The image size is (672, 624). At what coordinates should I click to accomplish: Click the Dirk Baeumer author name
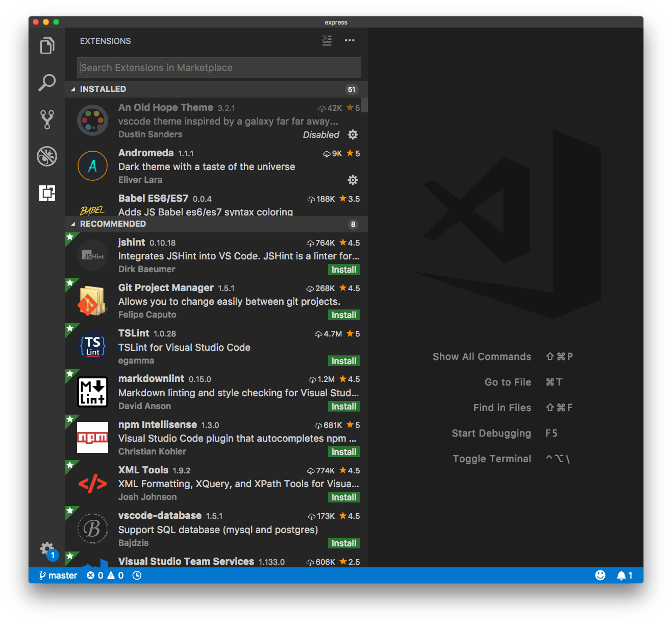tap(147, 269)
